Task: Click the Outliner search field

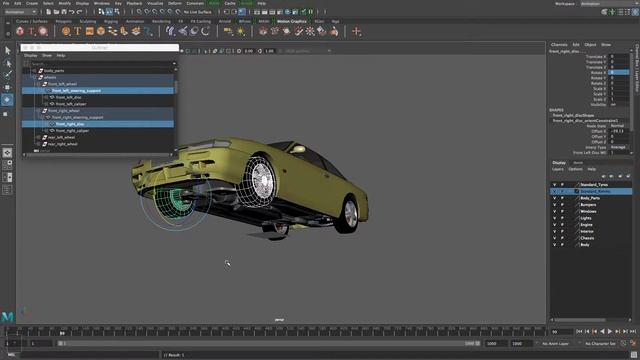Action: 101,64
